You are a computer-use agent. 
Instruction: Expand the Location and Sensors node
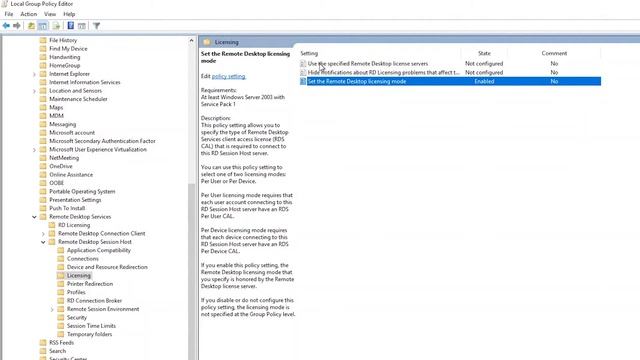[34, 91]
